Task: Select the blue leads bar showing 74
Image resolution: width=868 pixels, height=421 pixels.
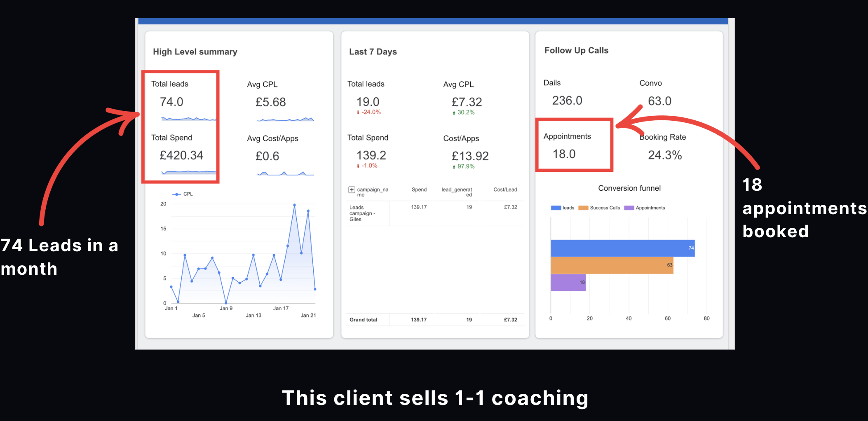Action: (623, 248)
